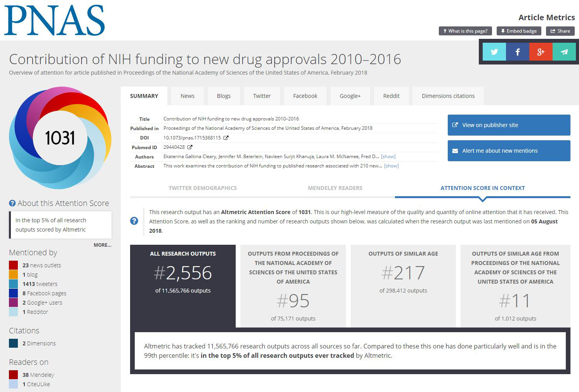This screenshot has width=579, height=392.
Task: Click the red news outlets color square
Action: click(14, 265)
